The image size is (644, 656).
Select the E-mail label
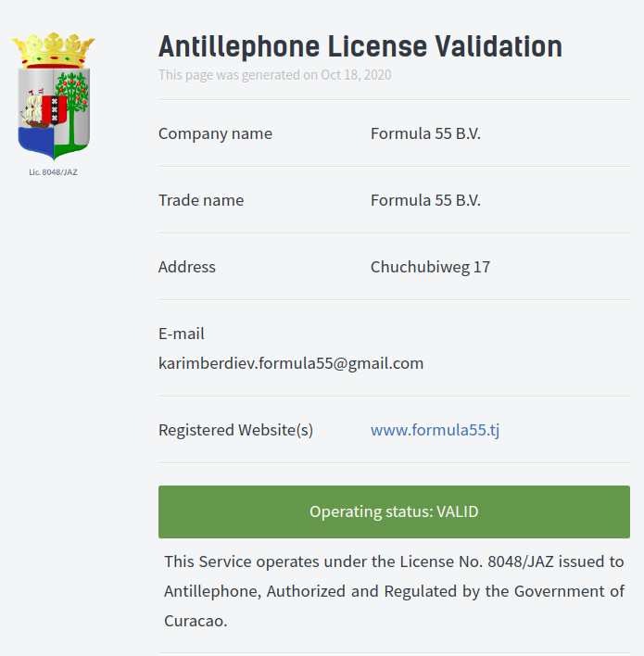click(182, 334)
